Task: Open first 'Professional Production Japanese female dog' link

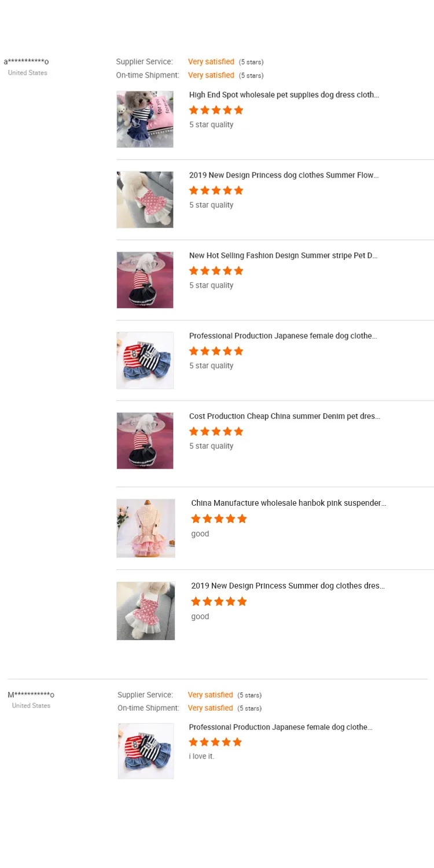Action: coord(283,336)
